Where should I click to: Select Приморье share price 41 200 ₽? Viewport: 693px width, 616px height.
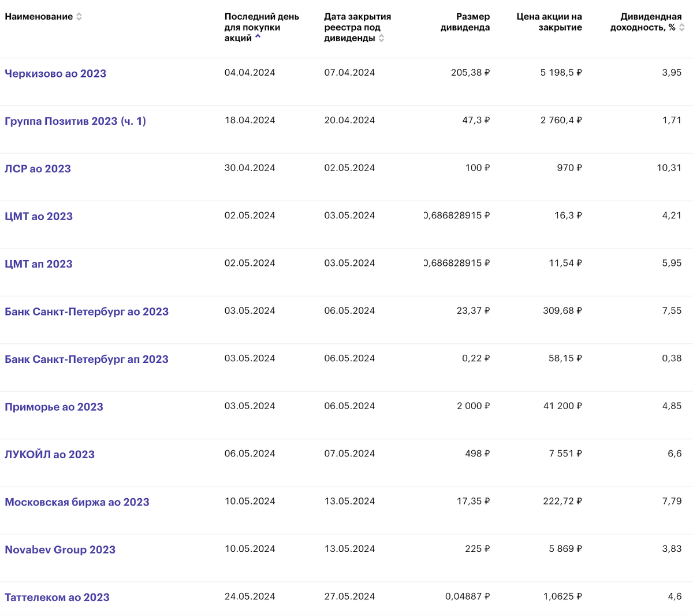562,406
